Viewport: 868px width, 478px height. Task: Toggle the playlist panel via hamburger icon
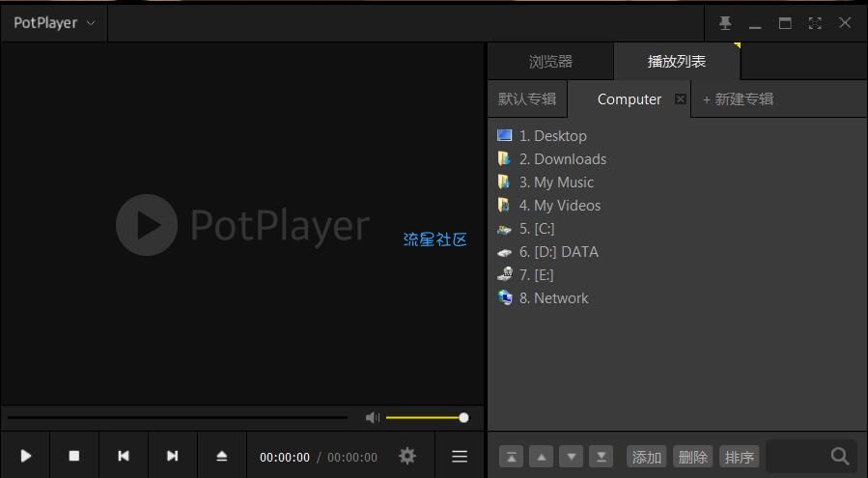click(x=460, y=457)
